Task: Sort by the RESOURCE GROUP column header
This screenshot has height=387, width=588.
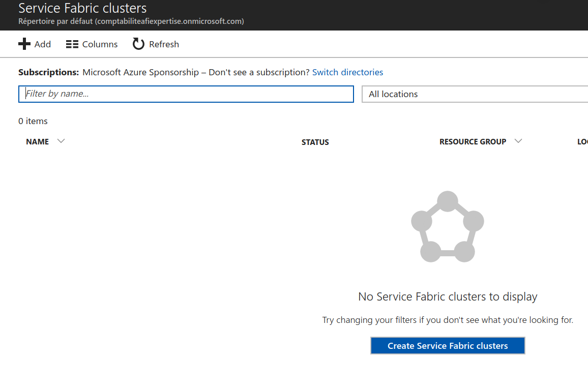Action: pos(473,142)
